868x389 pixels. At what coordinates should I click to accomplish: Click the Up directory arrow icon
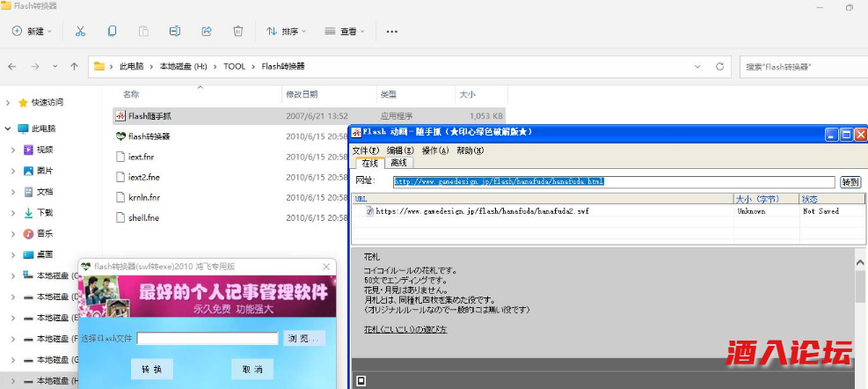point(75,66)
